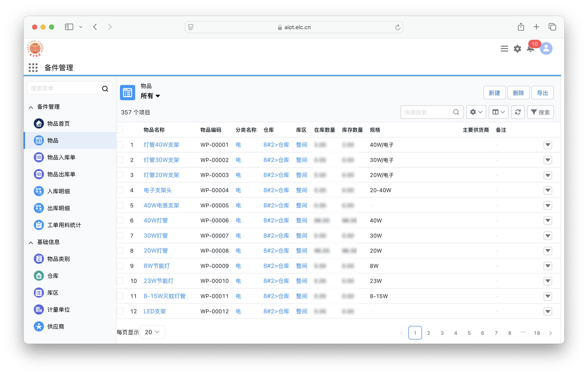Go to page 2
Screen dimensions: 588x375
tap(429, 333)
